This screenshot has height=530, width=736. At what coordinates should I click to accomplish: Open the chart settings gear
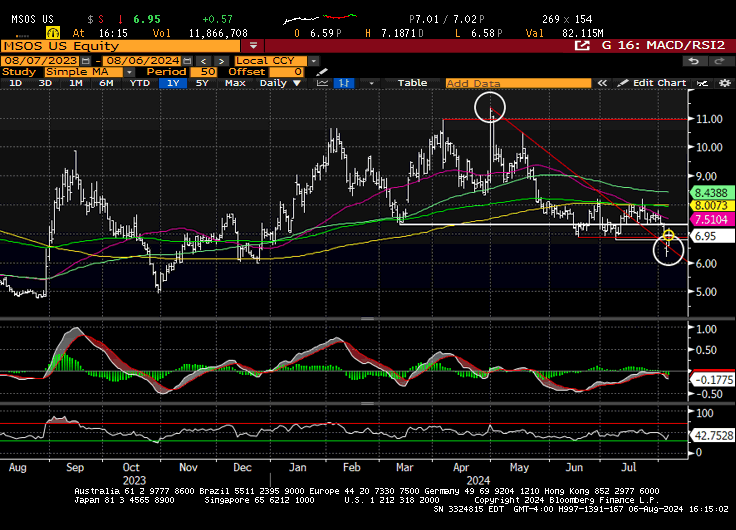(x=725, y=83)
